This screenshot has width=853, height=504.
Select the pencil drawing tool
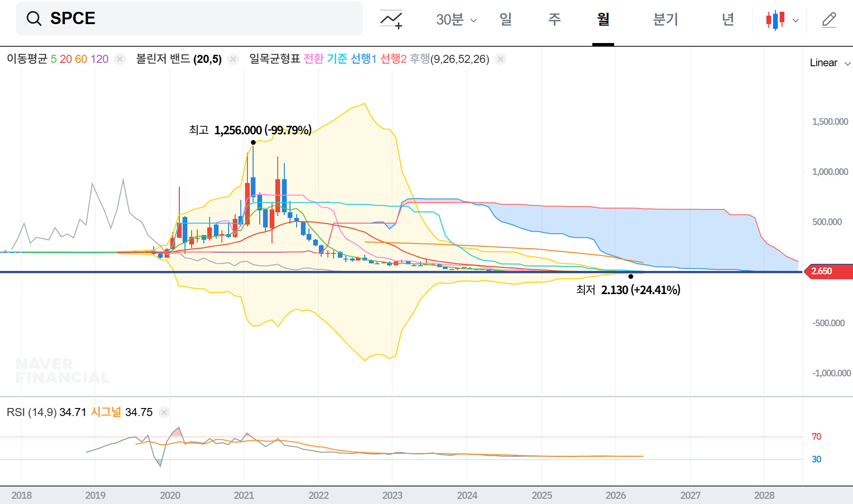pos(829,20)
